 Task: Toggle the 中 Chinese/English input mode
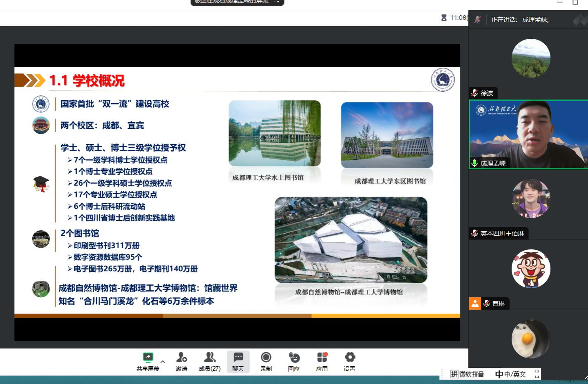pyautogui.click(x=499, y=374)
